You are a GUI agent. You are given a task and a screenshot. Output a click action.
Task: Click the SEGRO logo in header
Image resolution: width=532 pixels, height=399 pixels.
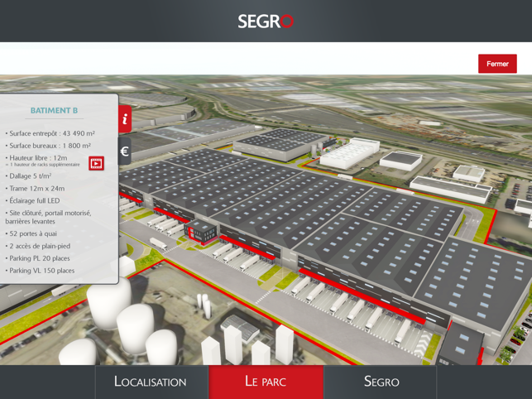[x=266, y=21]
